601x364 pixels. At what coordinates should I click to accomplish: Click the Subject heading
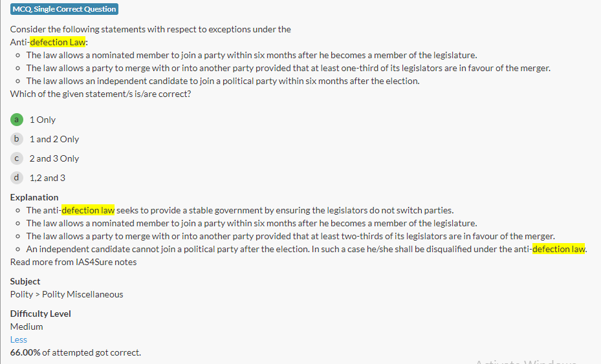(25, 281)
